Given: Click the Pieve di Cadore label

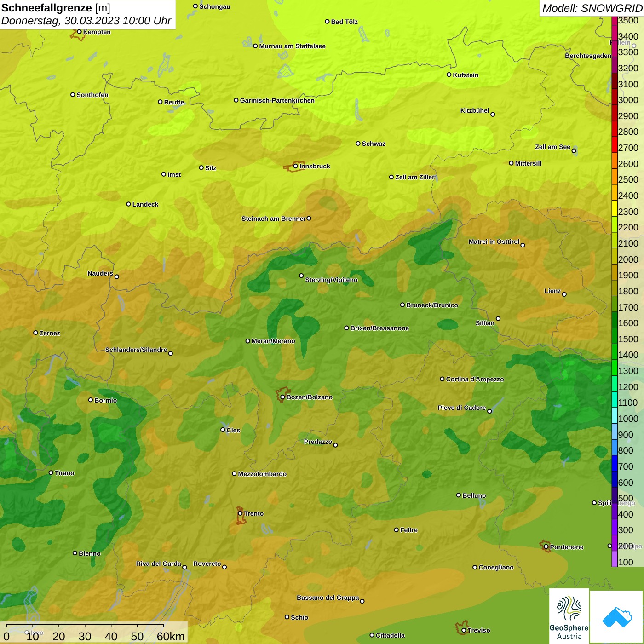Looking at the screenshot, I should [x=462, y=408].
